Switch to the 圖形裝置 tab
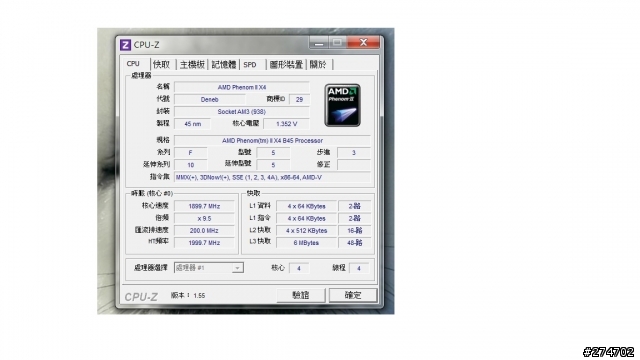Screen dimensions: 640x360 coord(286,64)
